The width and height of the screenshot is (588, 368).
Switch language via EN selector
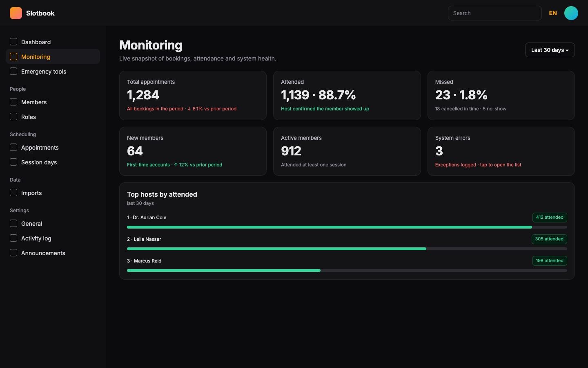pos(553,13)
